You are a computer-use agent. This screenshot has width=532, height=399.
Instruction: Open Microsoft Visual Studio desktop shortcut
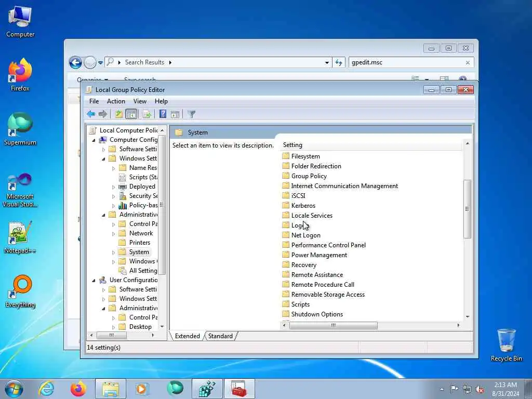20,190
